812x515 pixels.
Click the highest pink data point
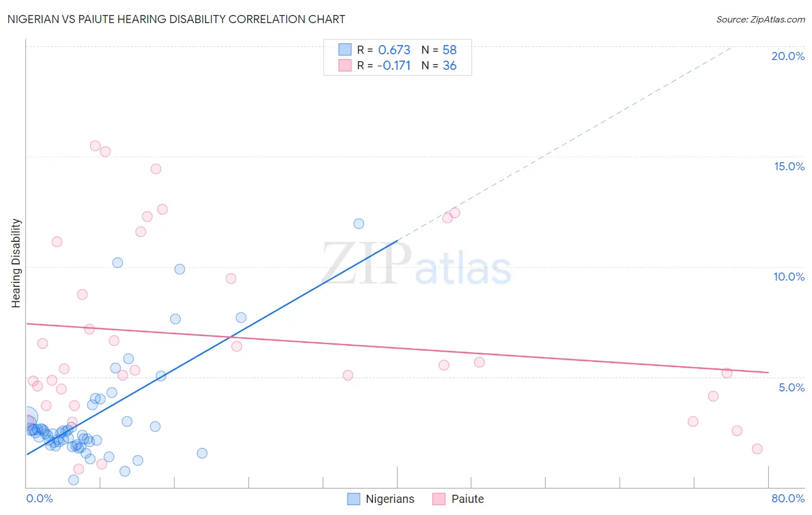coord(95,145)
